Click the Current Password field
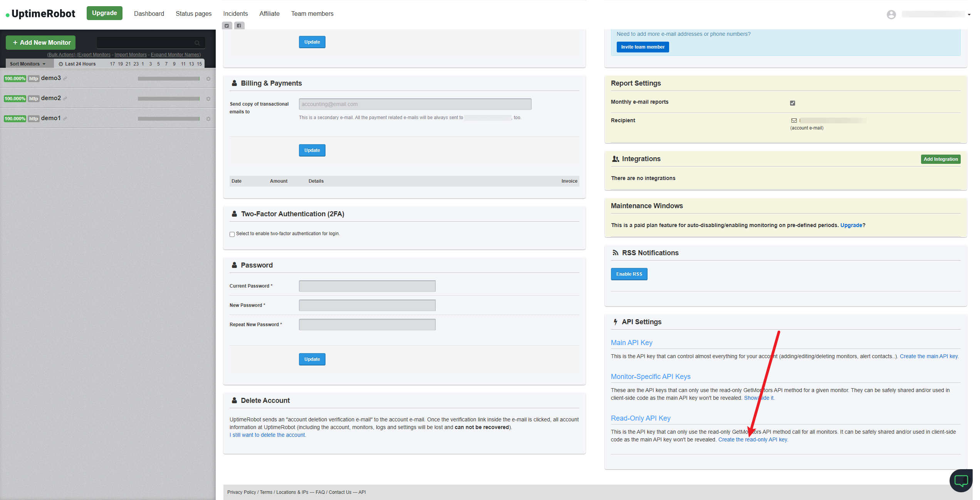The height and width of the screenshot is (500, 980). 367,286
